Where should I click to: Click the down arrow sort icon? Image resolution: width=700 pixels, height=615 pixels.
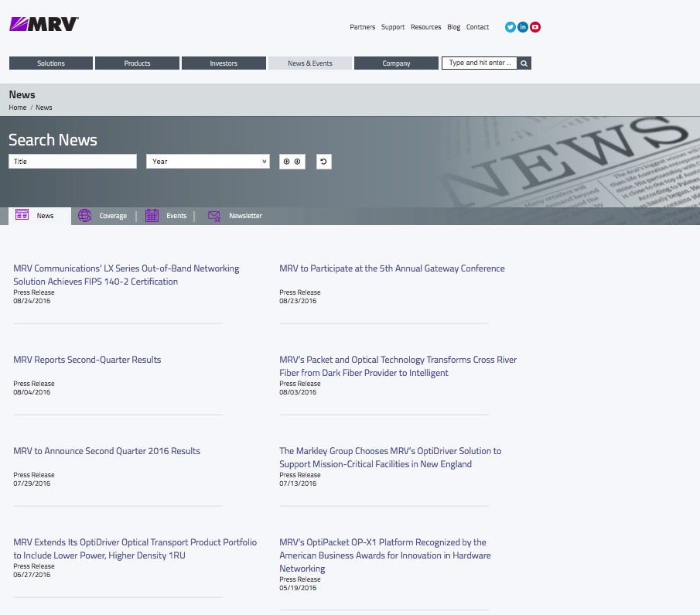click(x=298, y=162)
